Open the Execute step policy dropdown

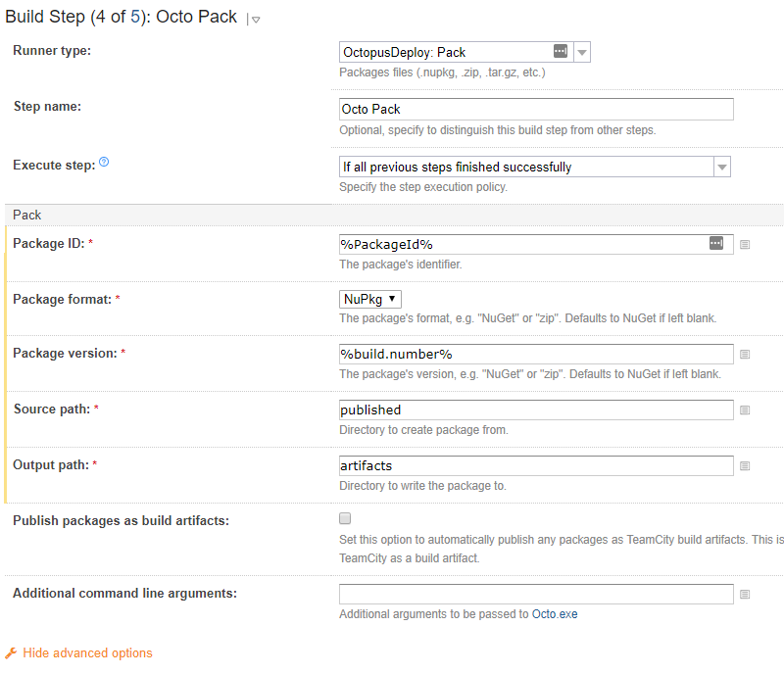(x=722, y=167)
